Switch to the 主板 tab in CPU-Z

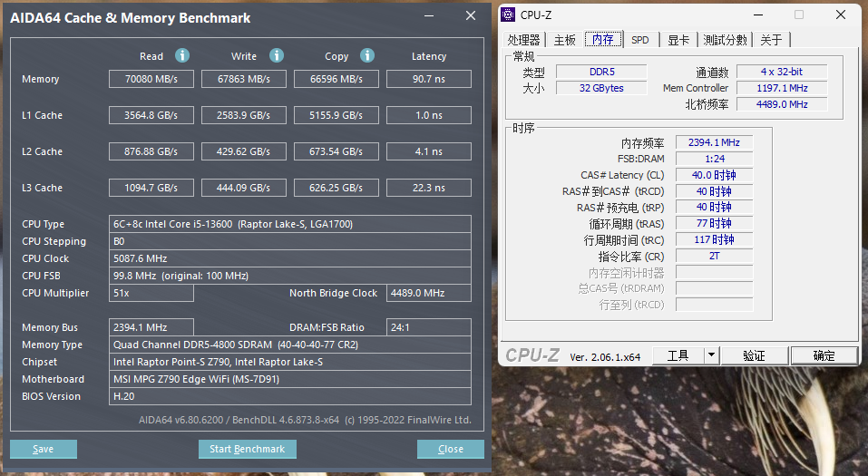point(565,40)
